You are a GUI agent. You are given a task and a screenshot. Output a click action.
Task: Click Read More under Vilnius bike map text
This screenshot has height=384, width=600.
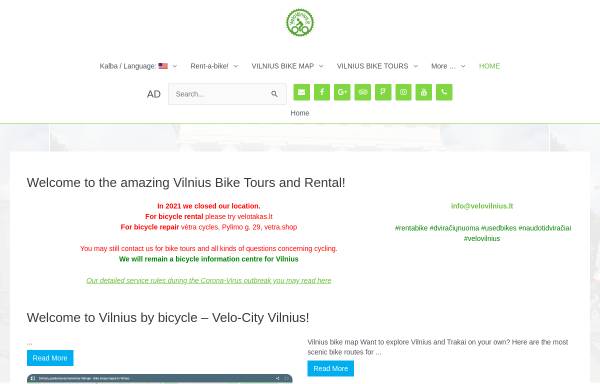pos(331,368)
